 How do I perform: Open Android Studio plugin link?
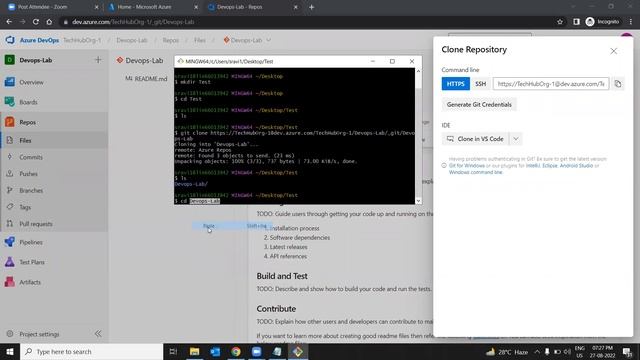point(576,166)
